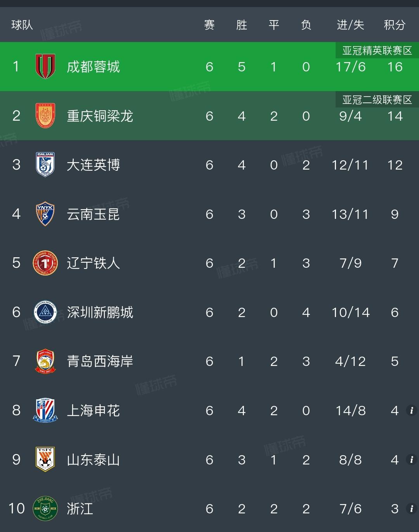Image resolution: width=419 pixels, height=532 pixels.
Task: Select the Yunnan Yukun (云南玉昆) club badge
Action: 45,214
